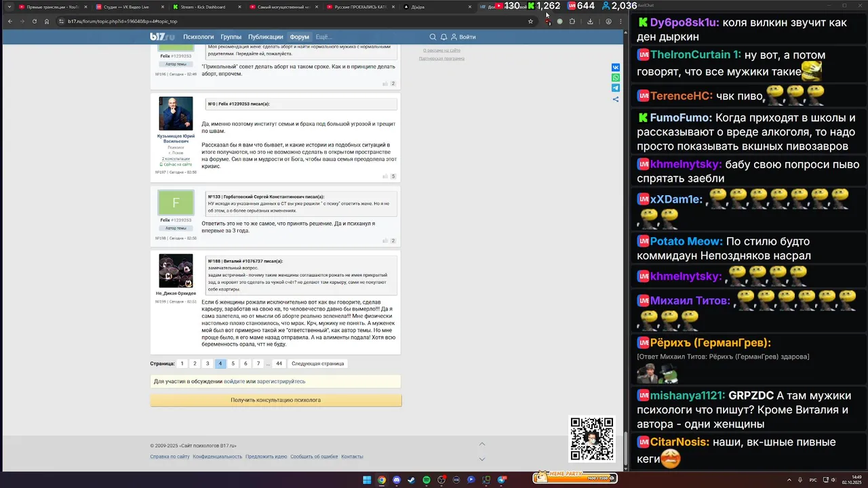Click Получить консультацию психолога button
Viewport: 868px width, 488px height.
coord(276,400)
